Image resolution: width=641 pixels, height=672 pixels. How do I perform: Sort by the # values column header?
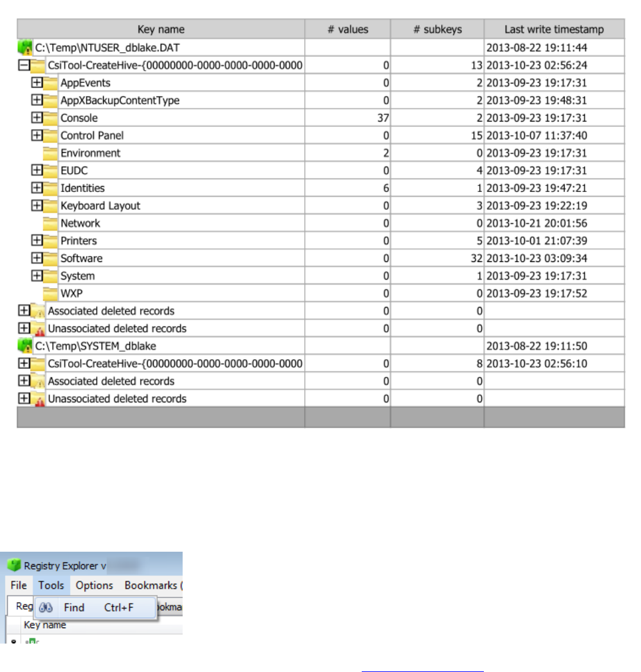pos(347,29)
